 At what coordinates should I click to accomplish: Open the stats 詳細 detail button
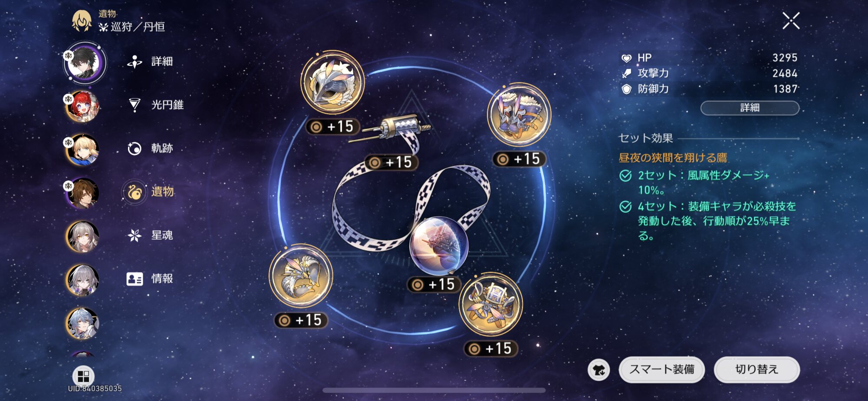[750, 108]
